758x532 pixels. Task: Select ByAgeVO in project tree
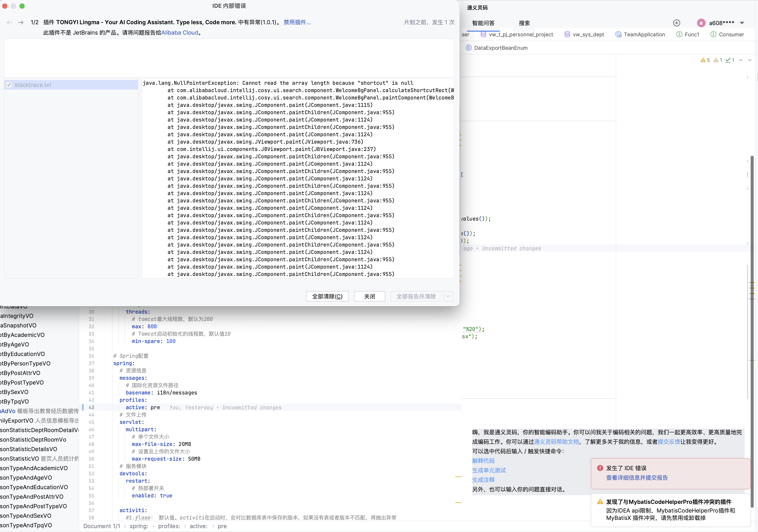click(x=14, y=345)
